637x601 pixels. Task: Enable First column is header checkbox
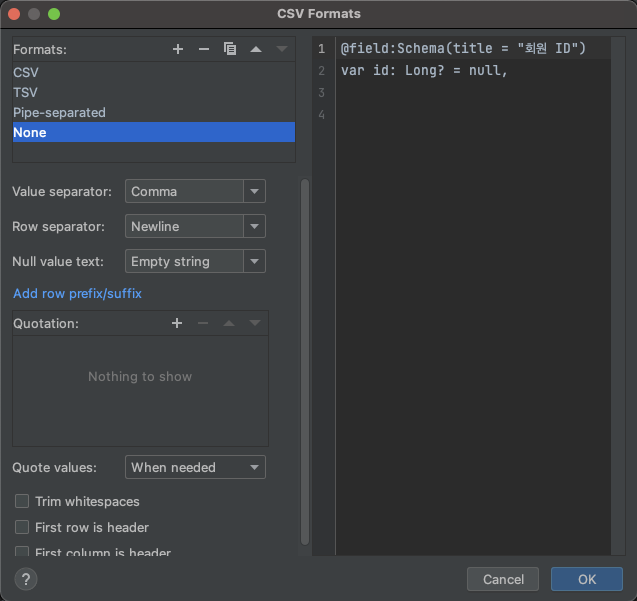click(x=22, y=551)
